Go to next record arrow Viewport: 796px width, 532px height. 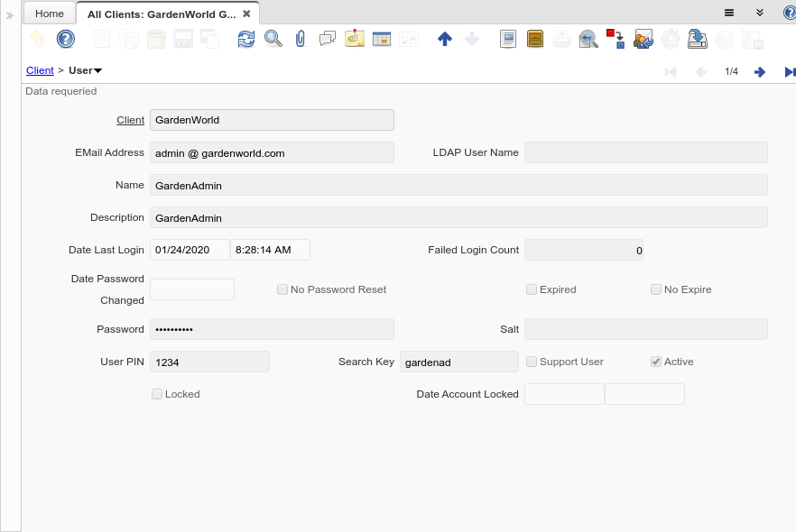[x=760, y=72]
